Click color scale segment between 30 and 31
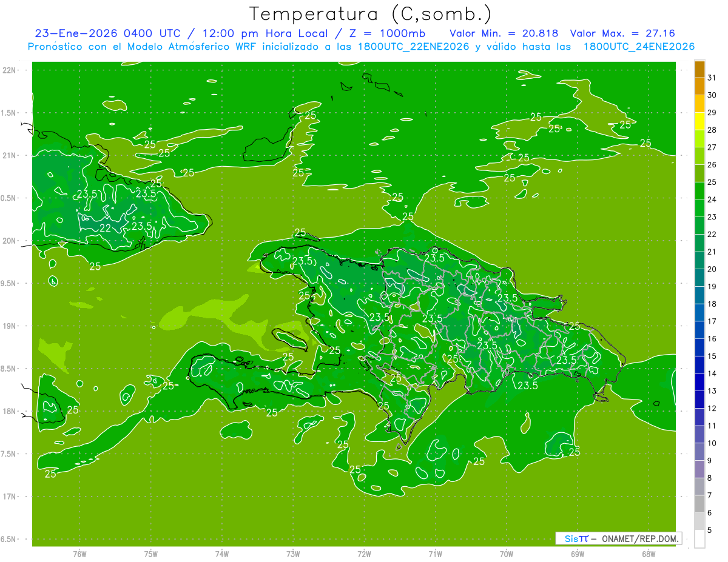Image resolution: width=728 pixels, height=562 pixels. [x=699, y=86]
